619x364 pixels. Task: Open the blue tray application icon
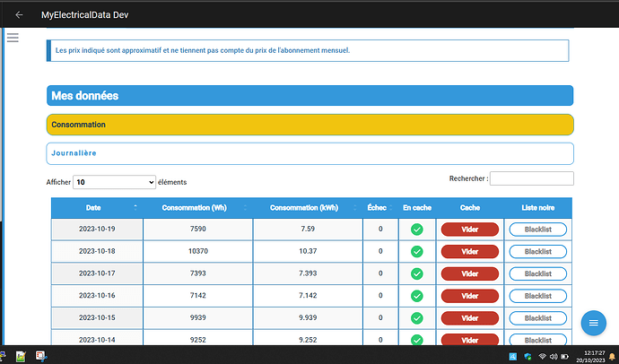pyautogui.click(x=513, y=357)
